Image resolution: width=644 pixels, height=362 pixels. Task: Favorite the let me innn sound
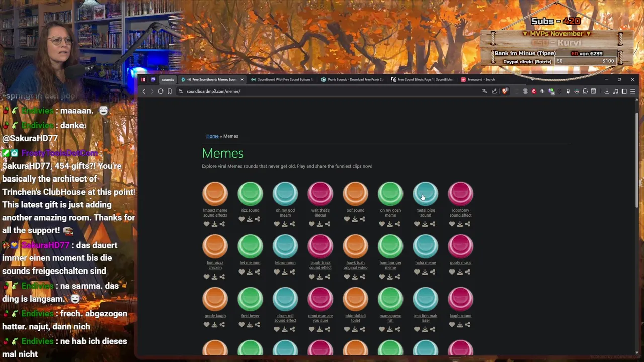(x=242, y=272)
